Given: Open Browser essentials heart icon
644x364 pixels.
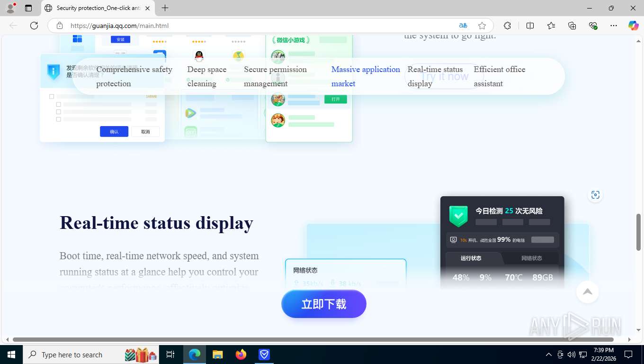Looking at the screenshot, I should click(x=593, y=26).
